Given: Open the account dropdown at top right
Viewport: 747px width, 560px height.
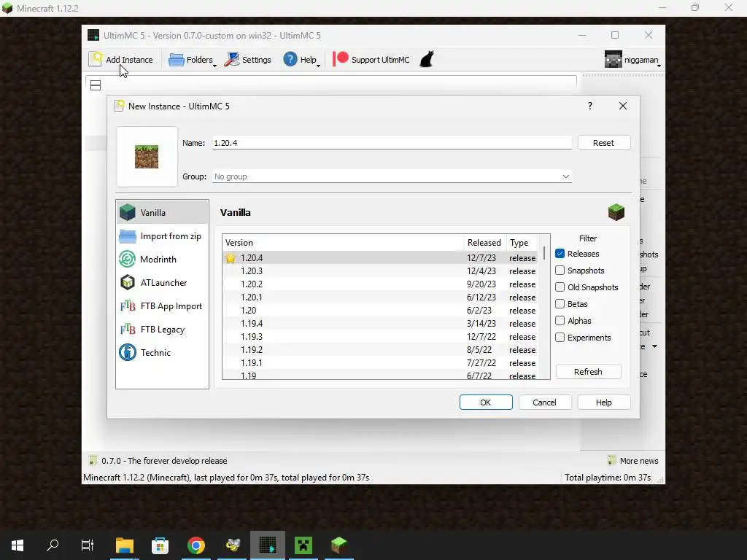Looking at the screenshot, I should [632, 60].
